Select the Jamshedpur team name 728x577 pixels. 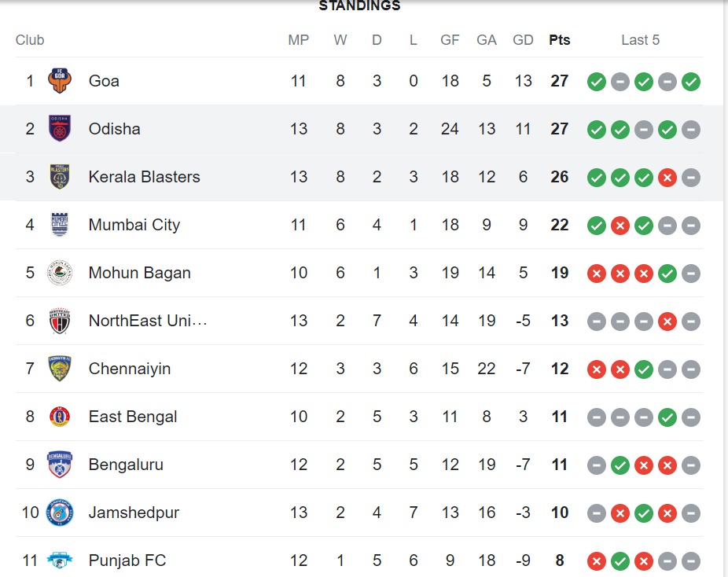(x=134, y=513)
